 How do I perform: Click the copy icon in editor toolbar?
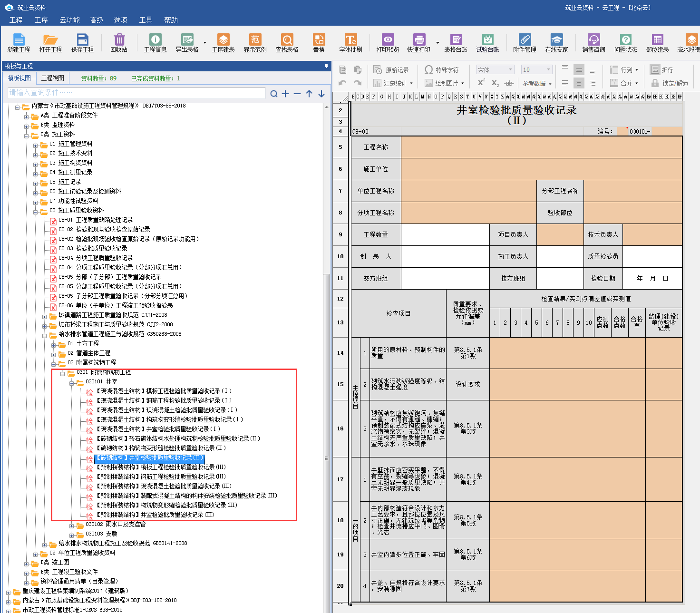[x=342, y=70]
